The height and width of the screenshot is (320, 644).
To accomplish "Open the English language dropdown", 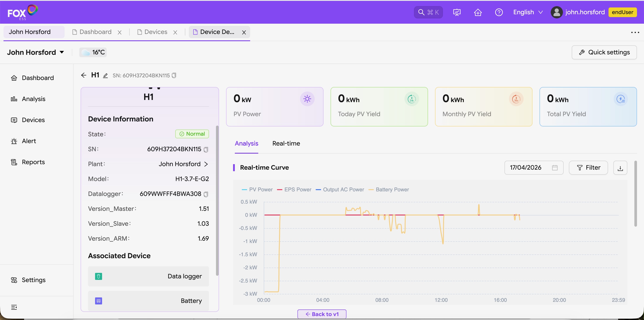I will pyautogui.click(x=528, y=12).
